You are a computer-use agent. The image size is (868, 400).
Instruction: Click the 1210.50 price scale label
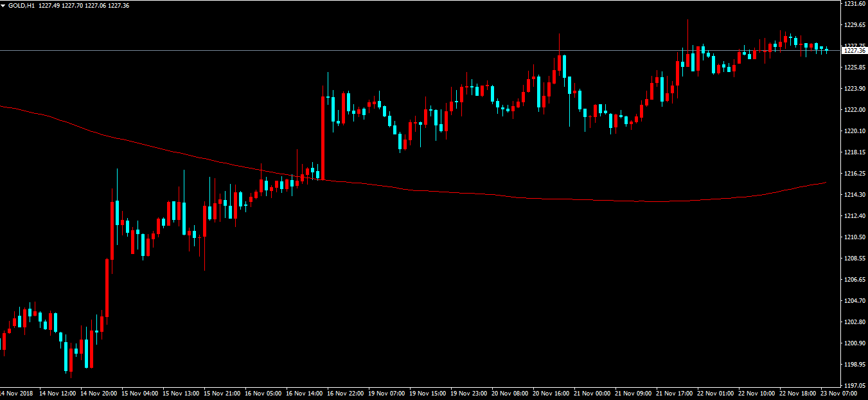pos(854,237)
